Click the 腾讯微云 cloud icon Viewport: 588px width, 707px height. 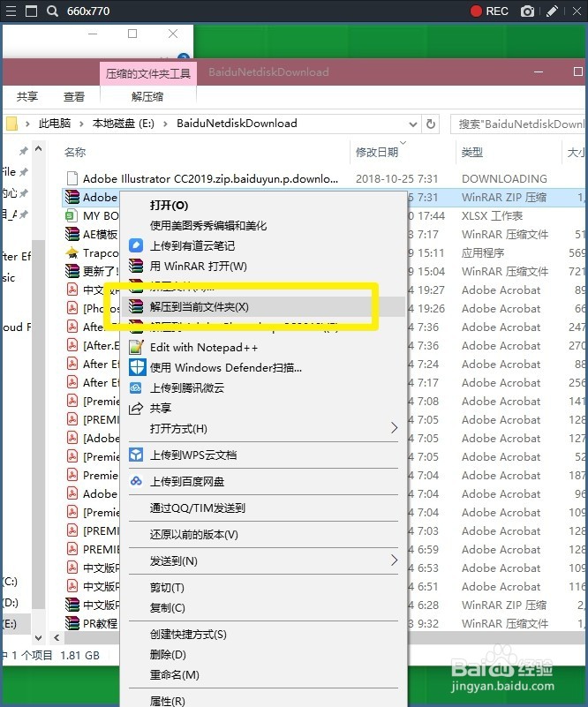136,387
